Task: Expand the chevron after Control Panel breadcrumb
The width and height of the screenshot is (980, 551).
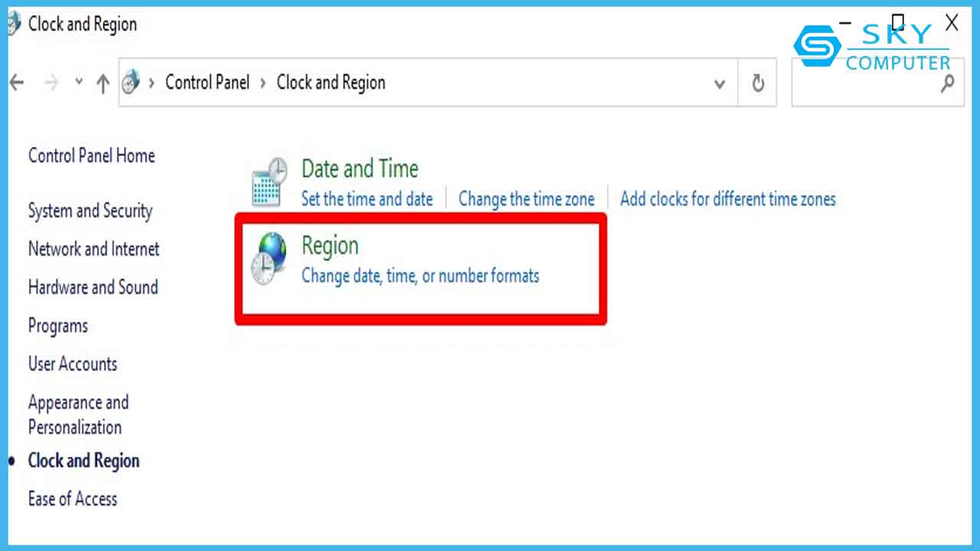Action: point(263,83)
